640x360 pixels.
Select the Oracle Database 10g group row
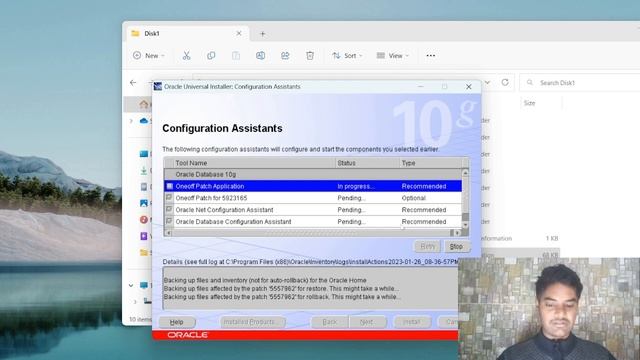pyautogui.click(x=313, y=174)
